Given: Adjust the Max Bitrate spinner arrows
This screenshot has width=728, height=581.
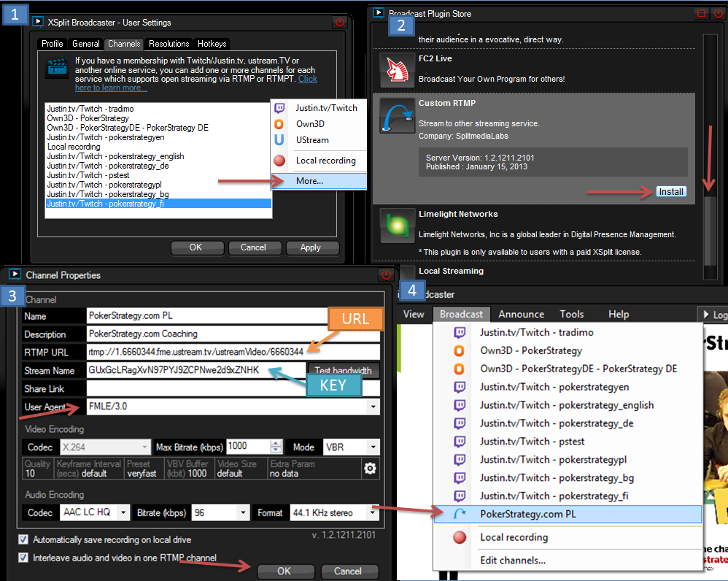Looking at the screenshot, I should (276, 447).
